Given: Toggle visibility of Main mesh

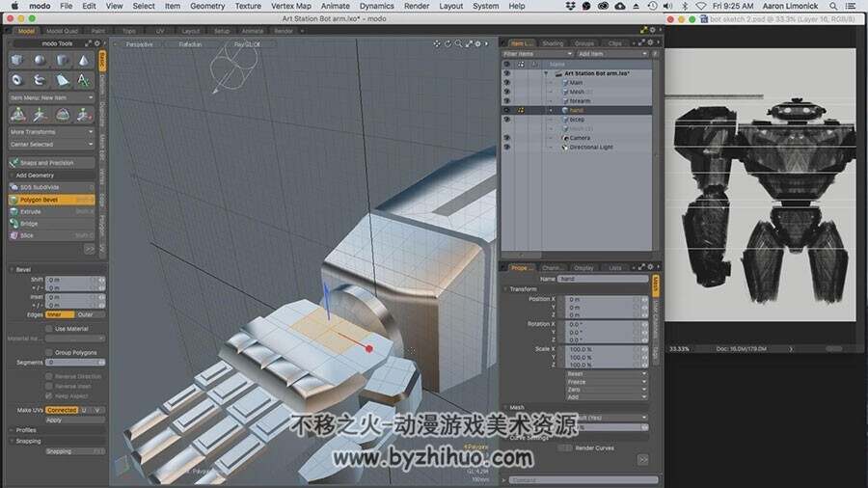Looking at the screenshot, I should (506, 82).
